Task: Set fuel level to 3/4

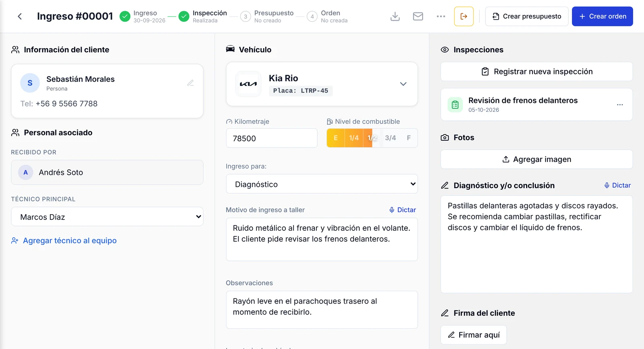Action: click(390, 138)
